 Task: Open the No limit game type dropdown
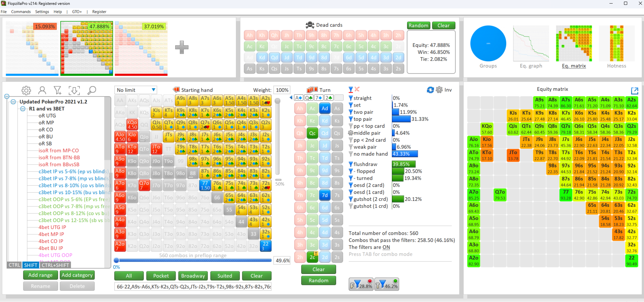click(x=136, y=90)
